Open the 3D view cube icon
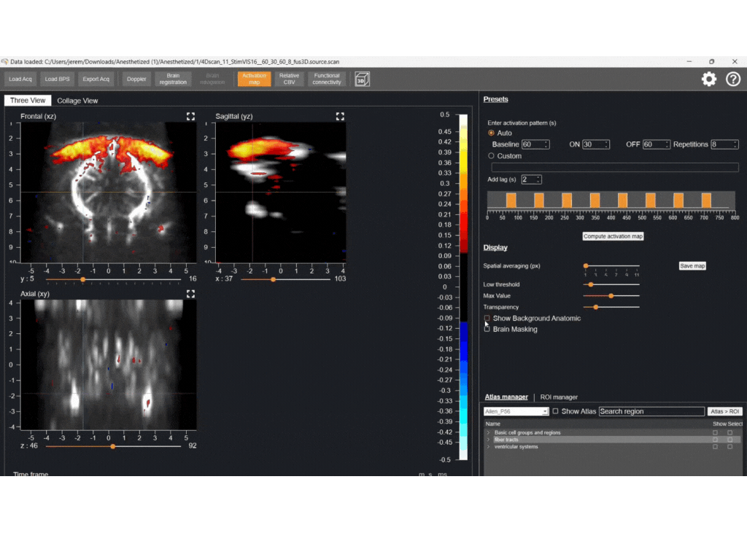747x560 pixels. coord(361,79)
